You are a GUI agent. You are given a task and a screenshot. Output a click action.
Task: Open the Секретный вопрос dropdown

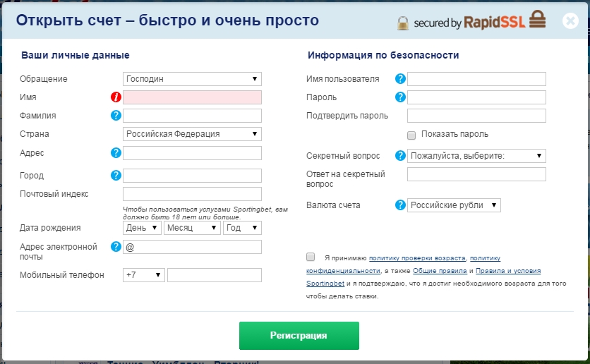(x=476, y=156)
